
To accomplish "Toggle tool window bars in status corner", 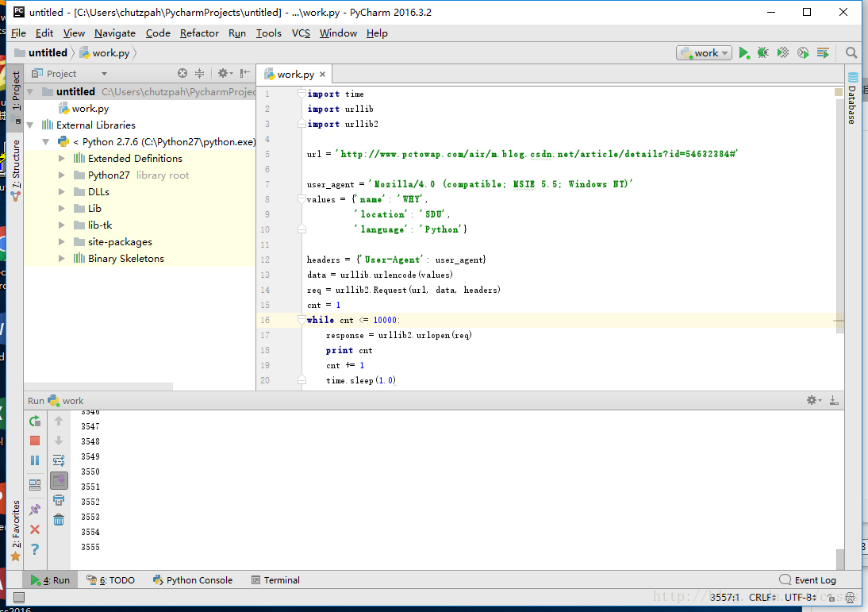I will point(19,597).
